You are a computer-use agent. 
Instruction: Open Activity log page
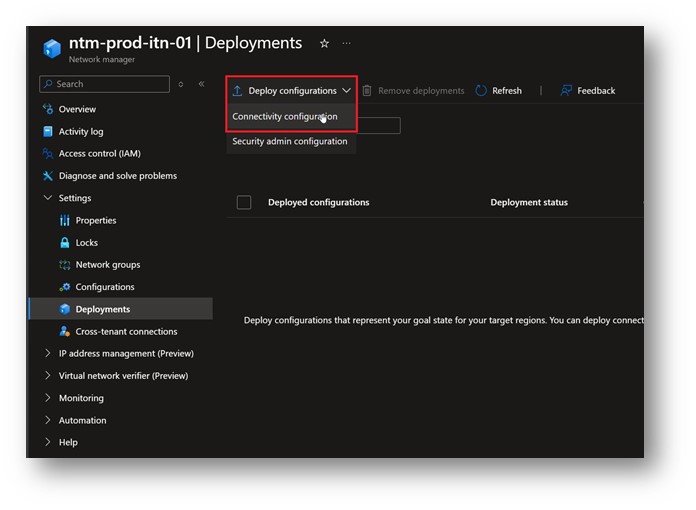[81, 131]
